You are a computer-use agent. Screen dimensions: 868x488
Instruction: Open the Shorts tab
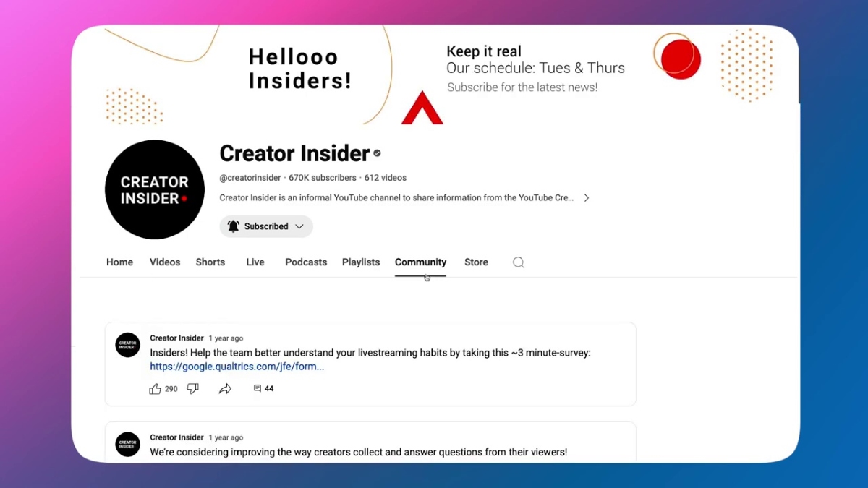[x=210, y=262]
